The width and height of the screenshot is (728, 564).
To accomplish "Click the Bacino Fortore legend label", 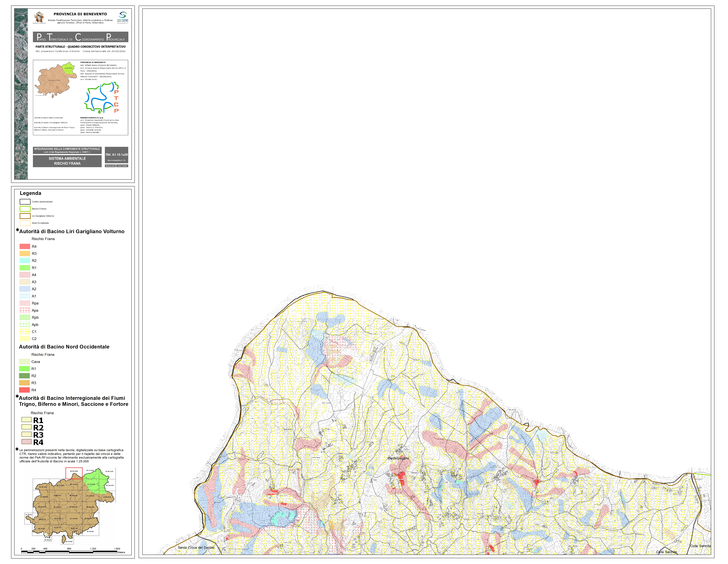I will [x=39, y=209].
